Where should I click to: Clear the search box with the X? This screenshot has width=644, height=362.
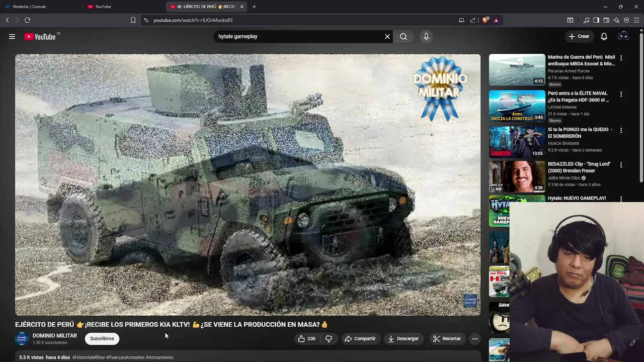(387, 36)
